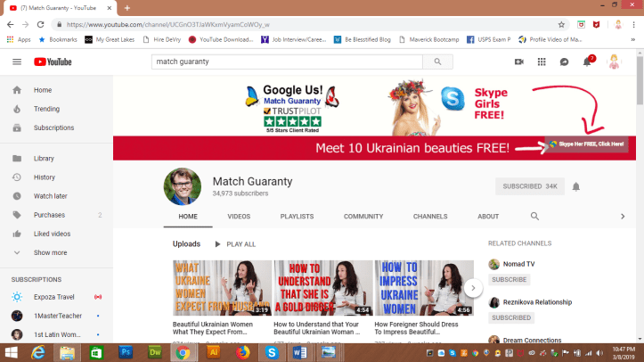The width and height of the screenshot is (644, 362).
Task: Show hidden bookmarks with the double chevron
Action: point(633,40)
